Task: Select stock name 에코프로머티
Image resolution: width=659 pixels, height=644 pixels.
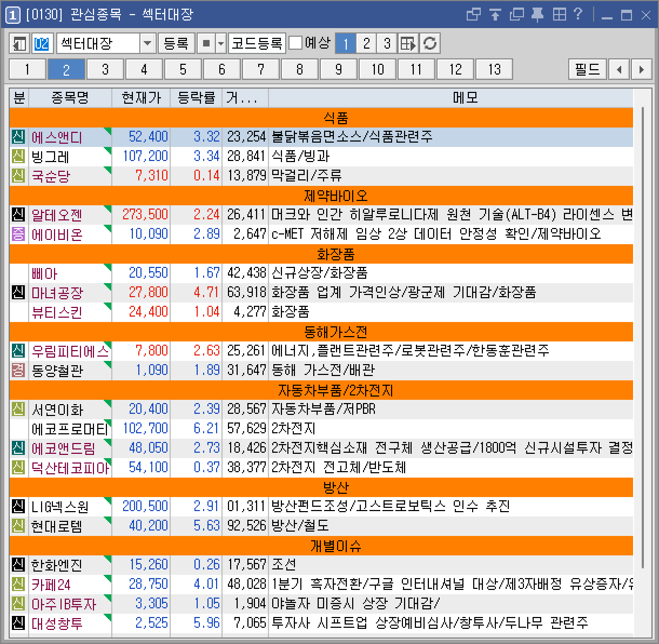Action: (x=70, y=429)
